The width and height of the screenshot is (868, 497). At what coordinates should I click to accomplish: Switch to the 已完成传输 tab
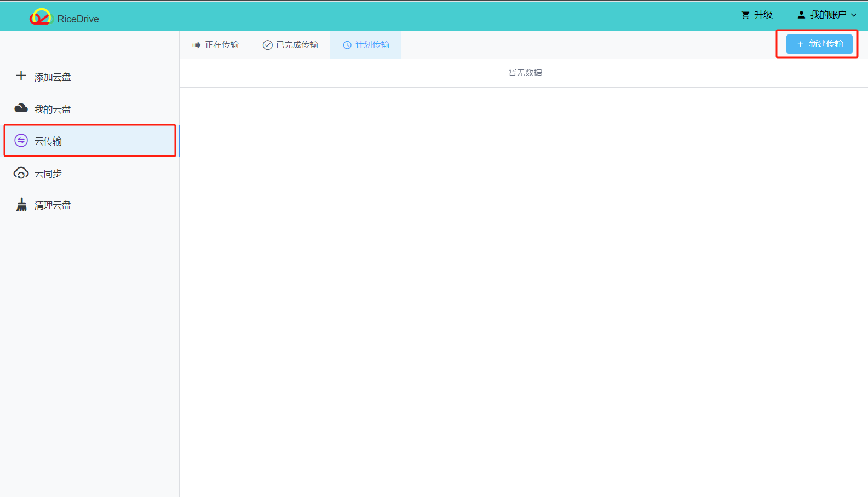290,45
